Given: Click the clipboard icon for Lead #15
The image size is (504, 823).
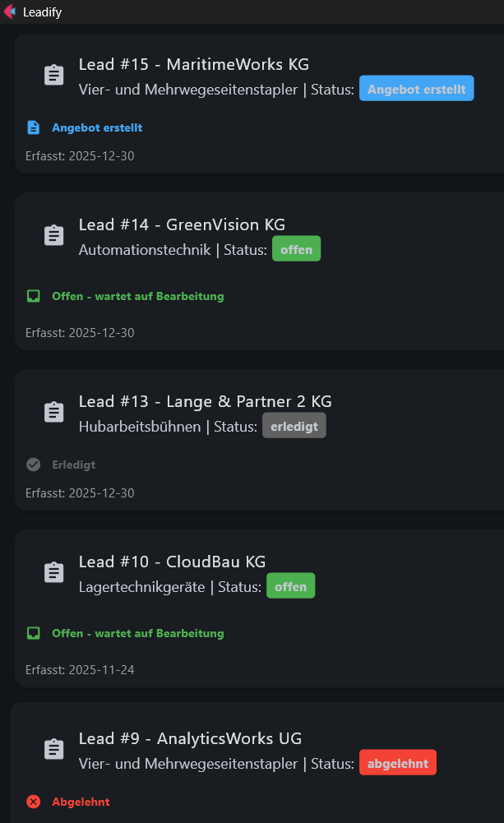Looking at the screenshot, I should [x=53, y=73].
